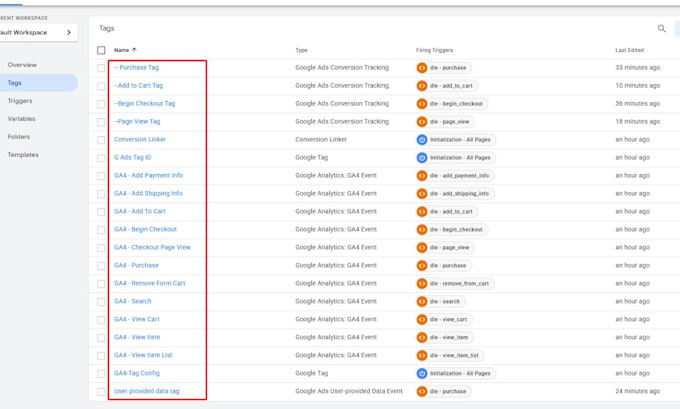Image resolution: width=680 pixels, height=409 pixels.
Task: Check the box for Conversion Linker
Action: point(101,140)
